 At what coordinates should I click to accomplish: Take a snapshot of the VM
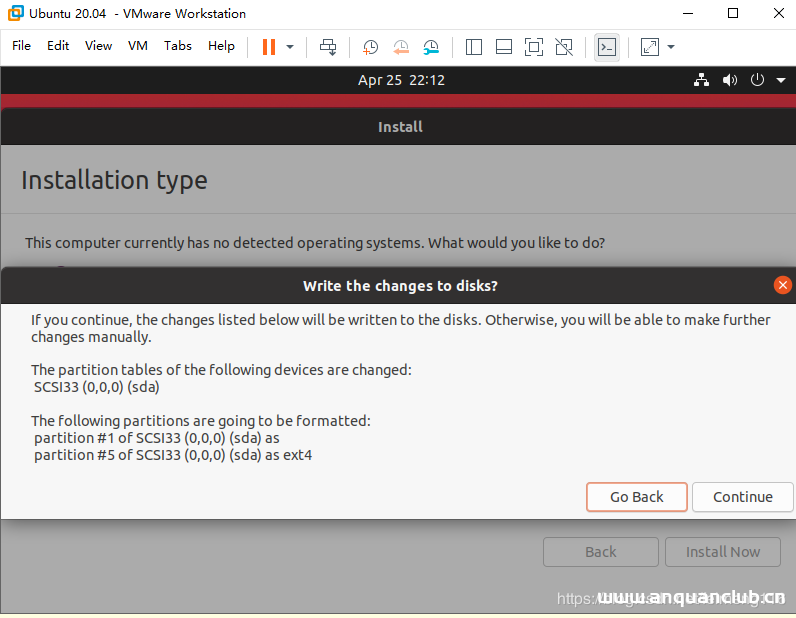pyautogui.click(x=370, y=47)
